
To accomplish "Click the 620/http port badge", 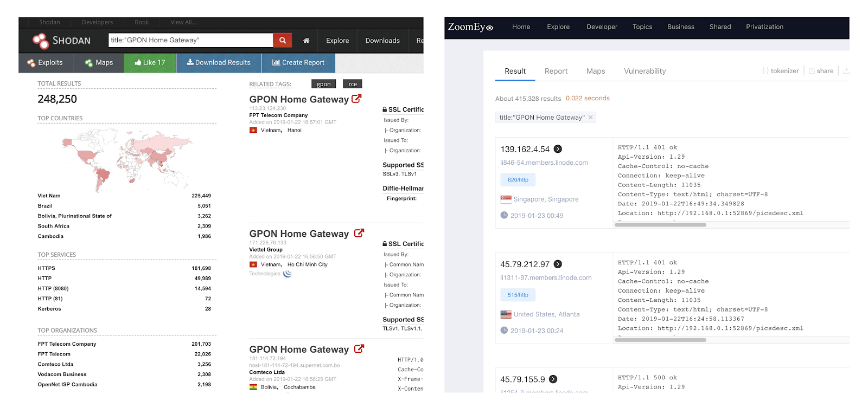I will 518,180.
